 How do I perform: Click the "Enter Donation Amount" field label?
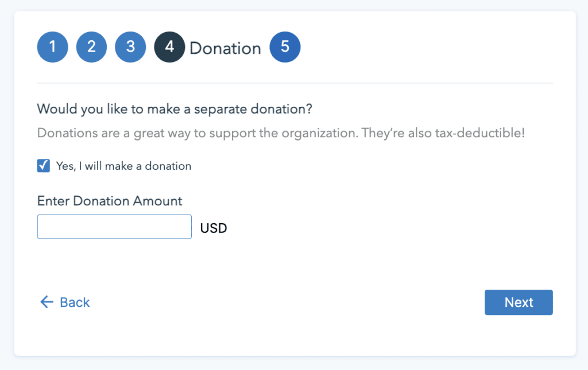point(110,201)
